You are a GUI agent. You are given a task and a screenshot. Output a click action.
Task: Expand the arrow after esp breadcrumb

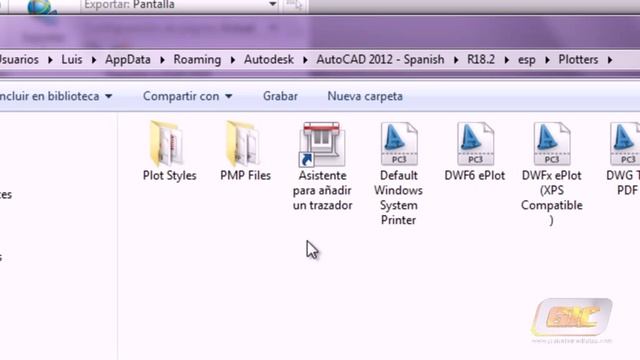pyautogui.click(x=547, y=60)
